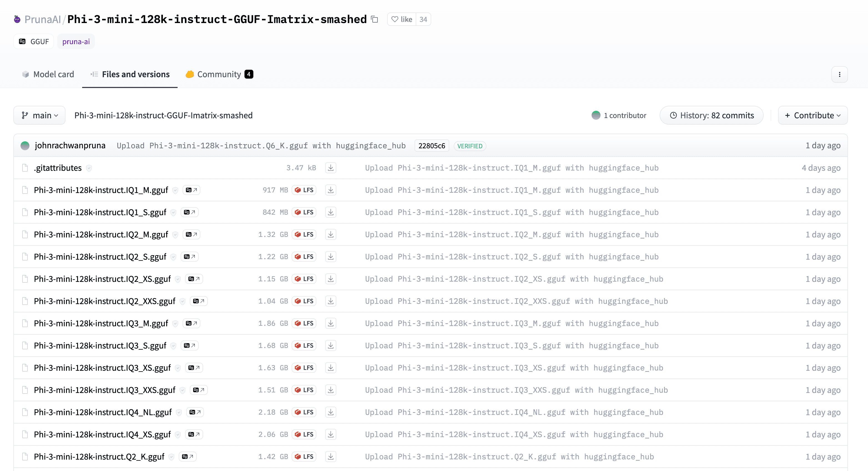
Task: Open Phi-3-mini-128k-instruct.IQ3_XXS.gguf file
Action: tap(104, 390)
